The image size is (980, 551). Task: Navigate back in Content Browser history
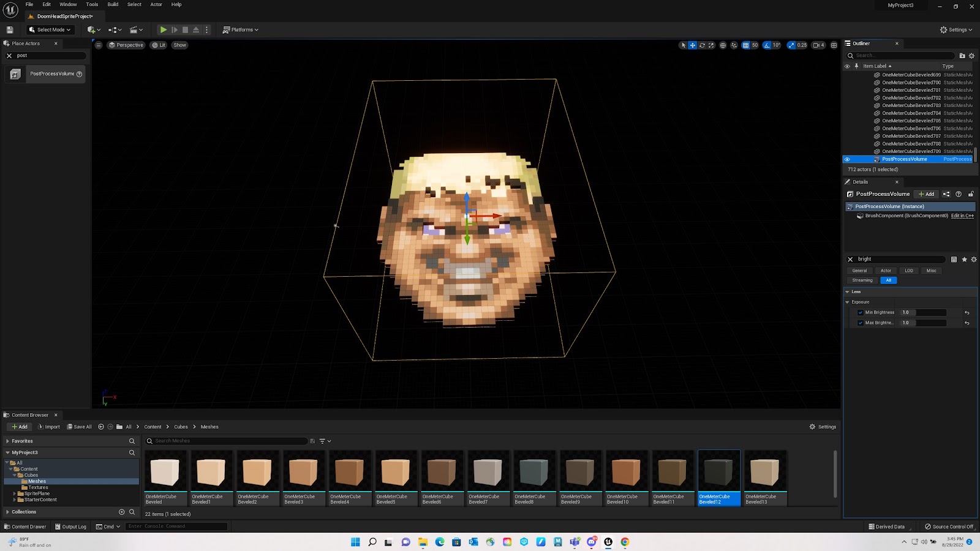(101, 427)
